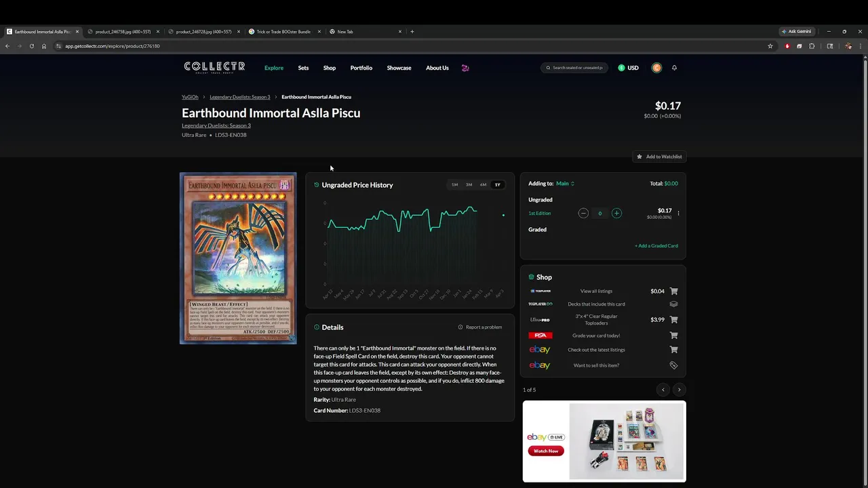The height and width of the screenshot is (488, 868).
Task: Open Legendary Duelists: Season 3 link under title
Action: pyautogui.click(x=216, y=125)
